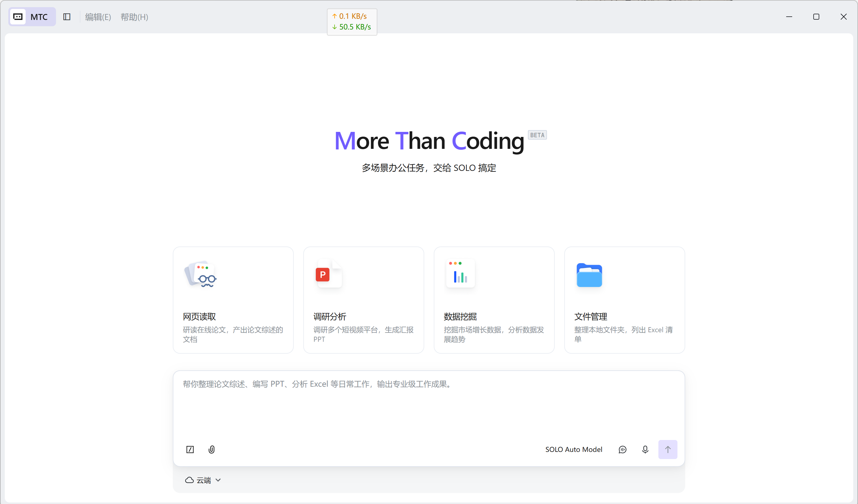Viewport: 858px width, 504px height.
Task: Open the 调研分析 card title
Action: (x=330, y=316)
